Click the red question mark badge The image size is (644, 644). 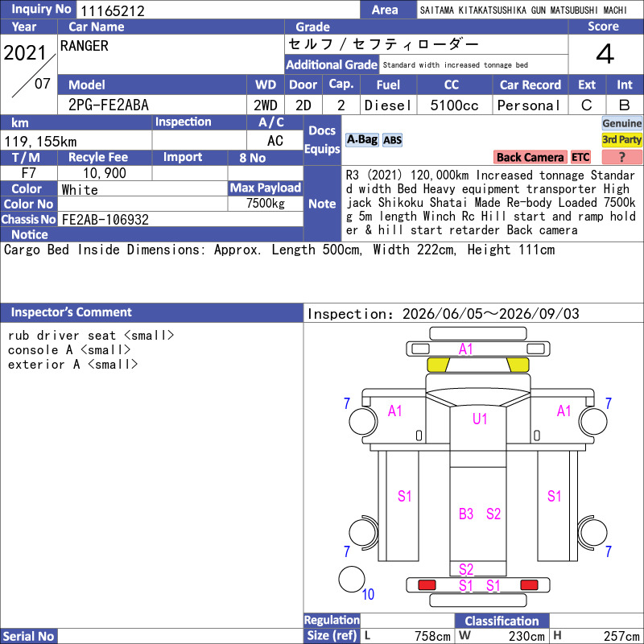pos(621,157)
